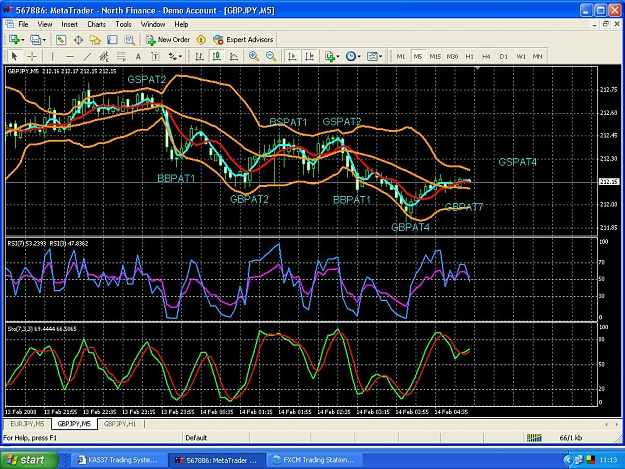Click the GBPAT7 text label on chart
The height and width of the screenshot is (469, 625).
464,207
